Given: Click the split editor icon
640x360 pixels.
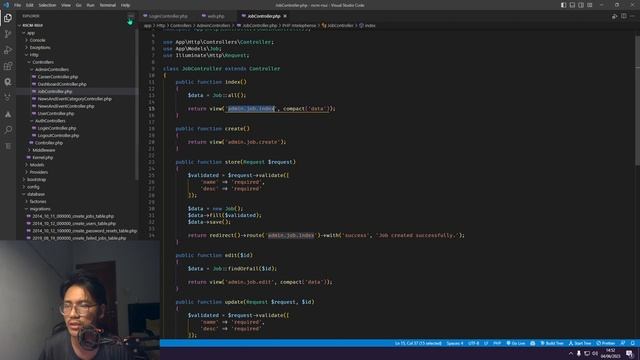Looking at the screenshot, I should click(x=624, y=16).
